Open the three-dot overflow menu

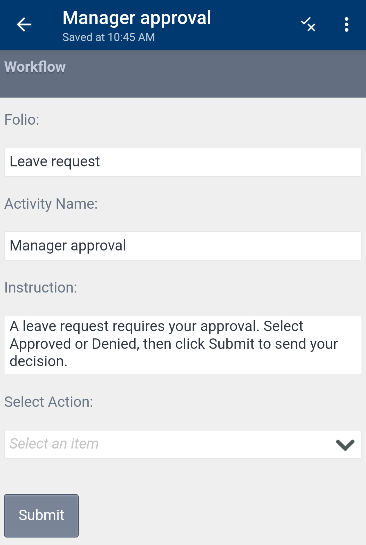point(346,25)
